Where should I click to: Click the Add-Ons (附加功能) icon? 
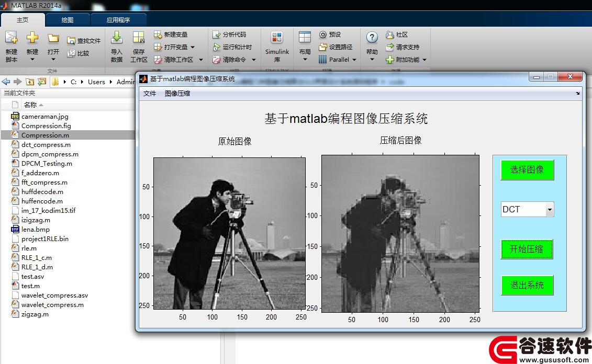point(390,60)
